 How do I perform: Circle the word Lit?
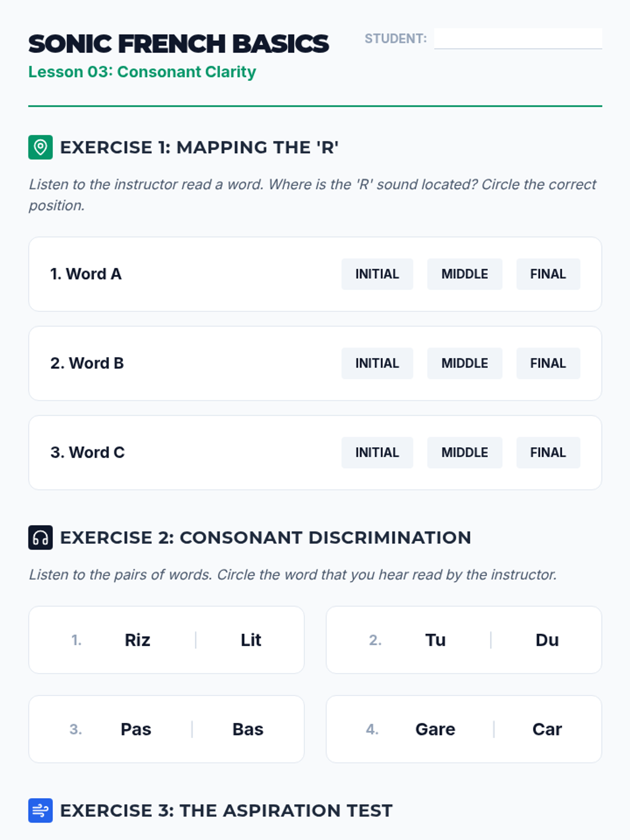click(x=251, y=640)
